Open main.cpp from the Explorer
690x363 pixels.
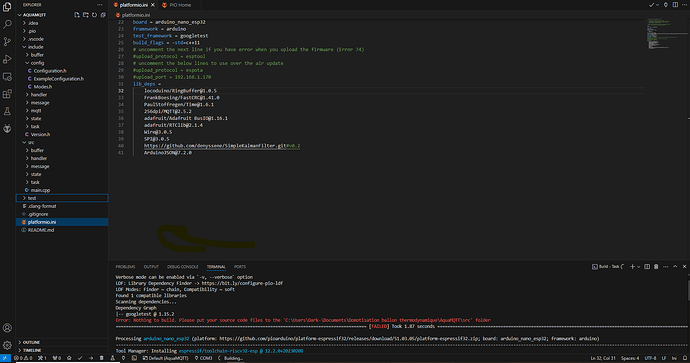point(40,190)
